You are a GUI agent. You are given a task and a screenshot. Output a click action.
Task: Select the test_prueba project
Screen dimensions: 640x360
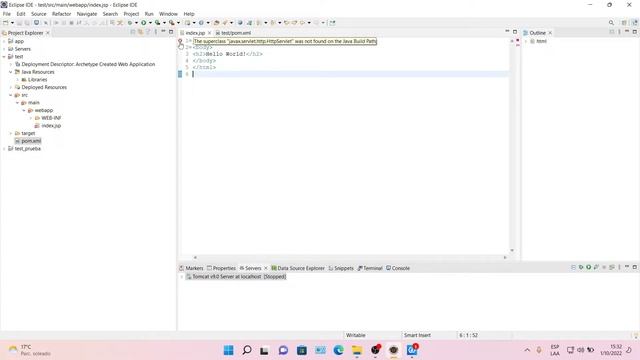click(x=27, y=149)
